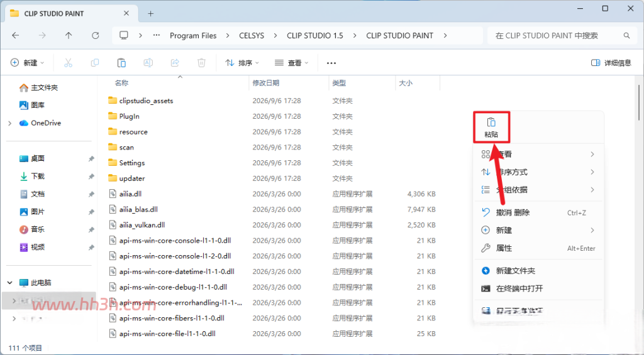The image size is (644, 355).
Task: Expand chevron after CLIP STUDIO 1.5 in path
Action: pos(355,36)
